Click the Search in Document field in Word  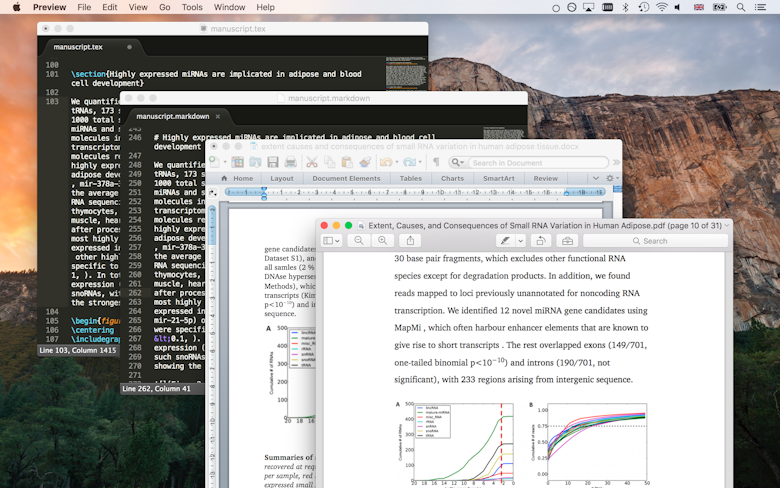click(539, 163)
